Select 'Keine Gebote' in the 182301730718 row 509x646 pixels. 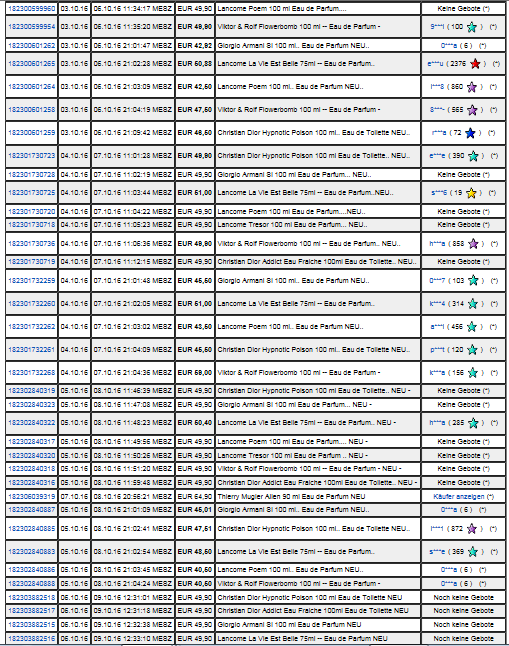(459, 225)
